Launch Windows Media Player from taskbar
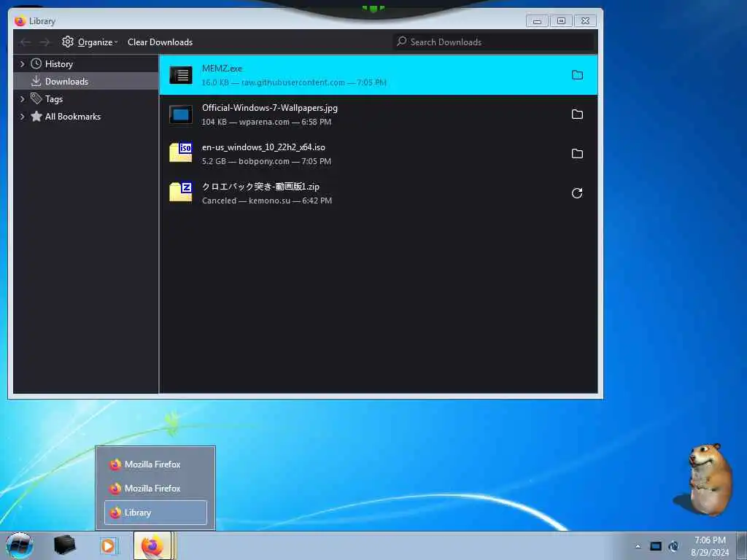This screenshot has height=560, width=747. pos(109,545)
